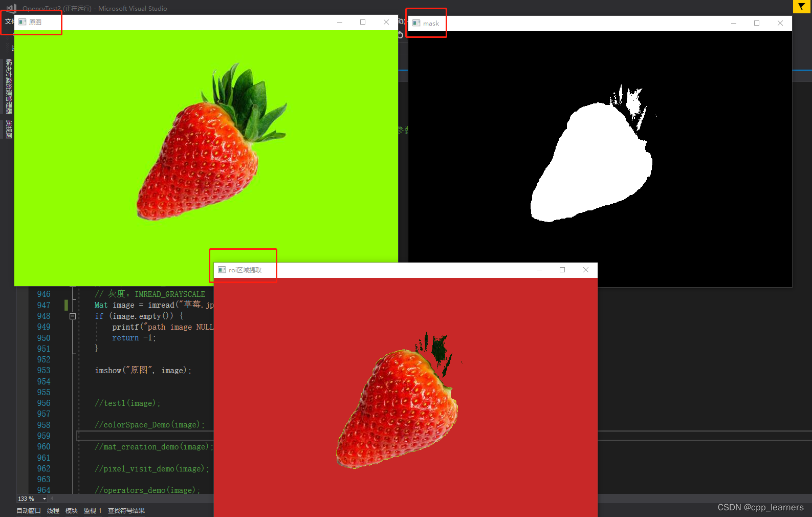Close the mask window
Viewport: 812px width, 517px height.
click(x=780, y=23)
